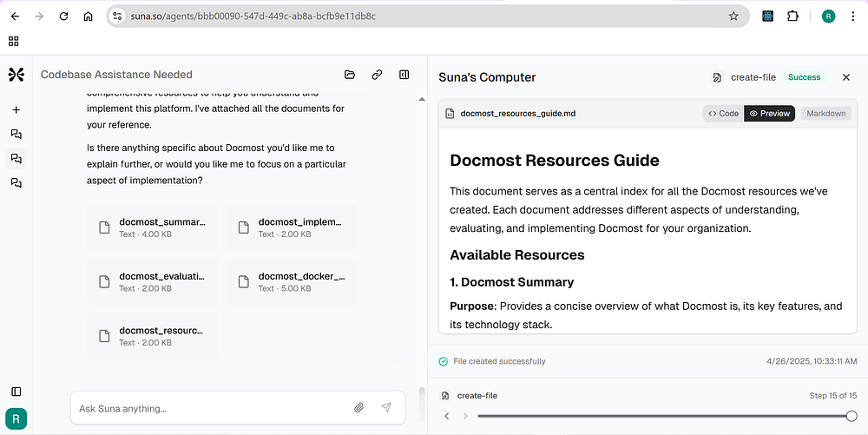
Task: Open the first conversation icon in sidebar
Action: 16,134
